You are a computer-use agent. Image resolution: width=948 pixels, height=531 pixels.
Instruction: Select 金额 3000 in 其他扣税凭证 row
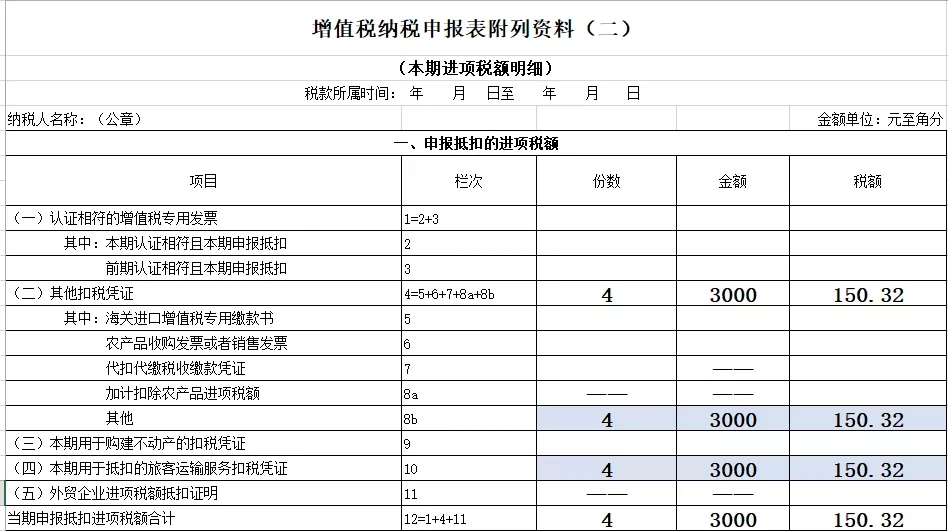[x=733, y=293]
